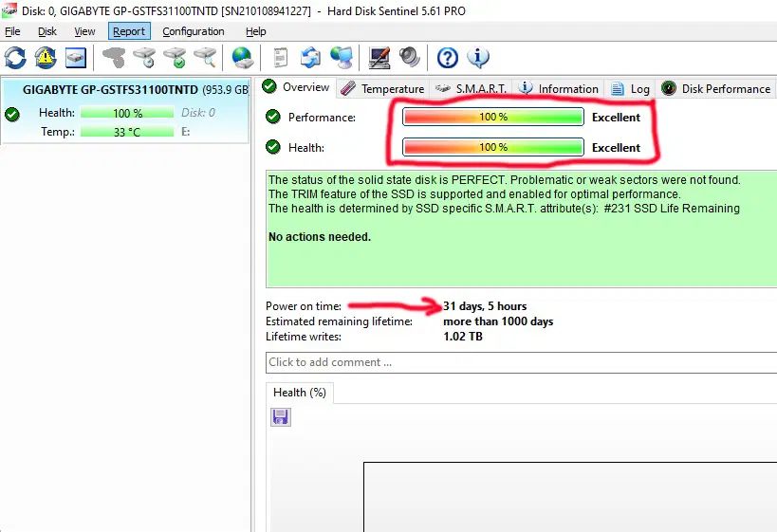The height and width of the screenshot is (532, 777).
Task: Click the blue-framed disk drive toolbar icon
Action: [76, 58]
